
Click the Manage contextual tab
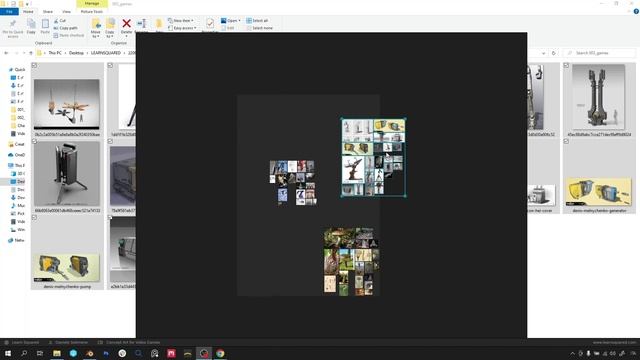point(92,4)
